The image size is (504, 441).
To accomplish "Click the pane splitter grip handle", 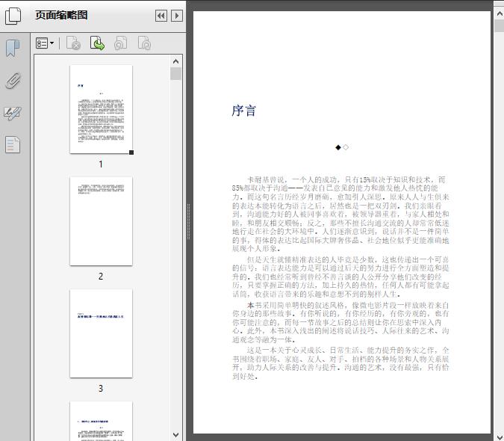I will [x=189, y=222].
